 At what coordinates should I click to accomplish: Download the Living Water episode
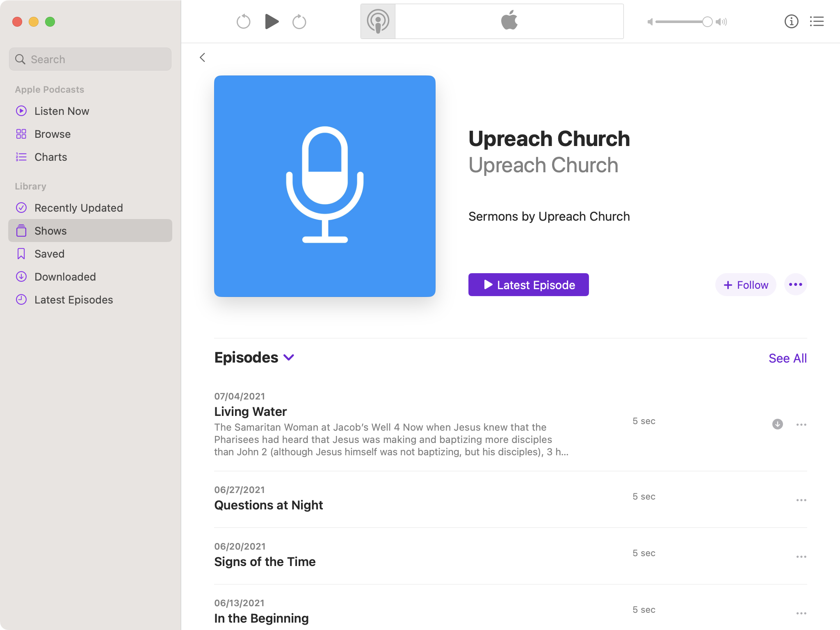[778, 424]
